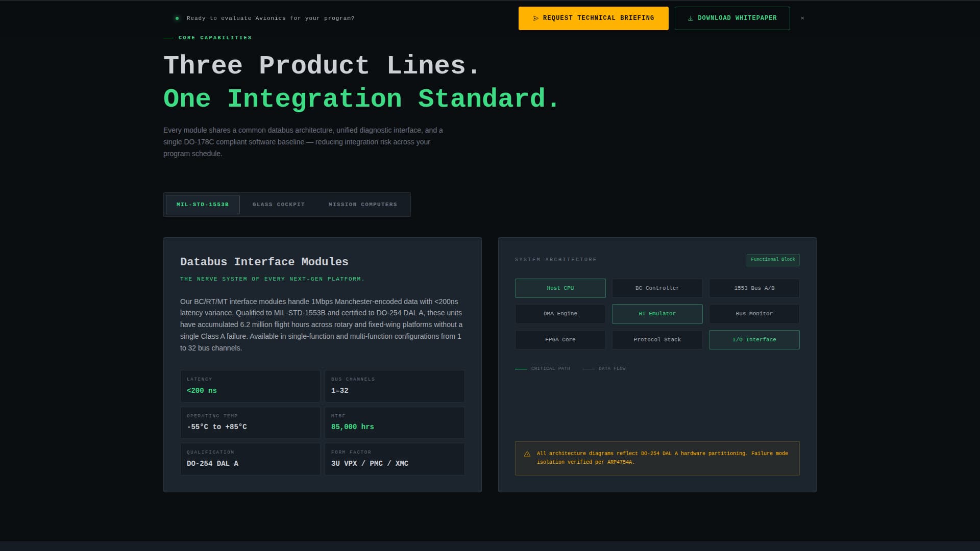Viewport: 980px width, 551px height.
Task: Click the Request Technical Briefing button
Action: [x=593, y=18]
